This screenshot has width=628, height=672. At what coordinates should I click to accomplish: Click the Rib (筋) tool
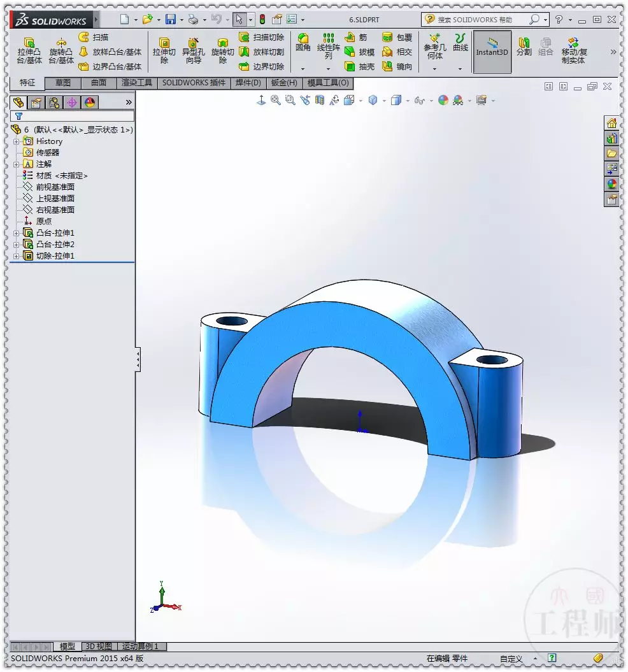[x=356, y=38]
